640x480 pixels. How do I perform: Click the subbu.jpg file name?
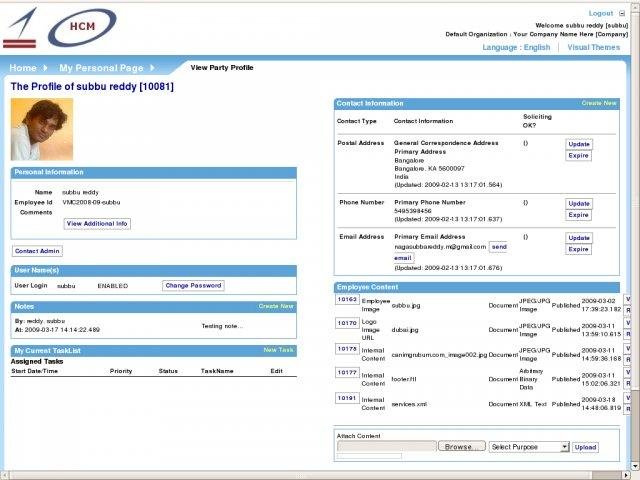click(406, 305)
